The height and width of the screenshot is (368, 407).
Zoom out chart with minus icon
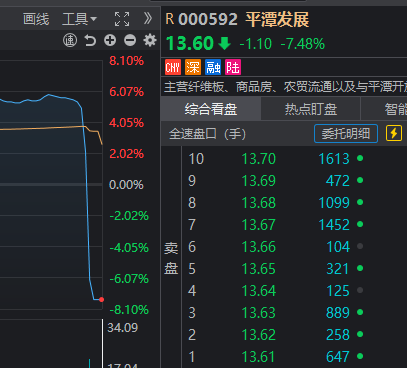pyautogui.click(x=130, y=41)
